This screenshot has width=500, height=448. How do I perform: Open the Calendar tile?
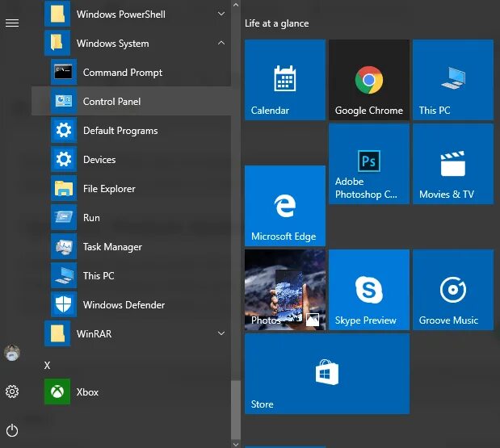click(285, 80)
